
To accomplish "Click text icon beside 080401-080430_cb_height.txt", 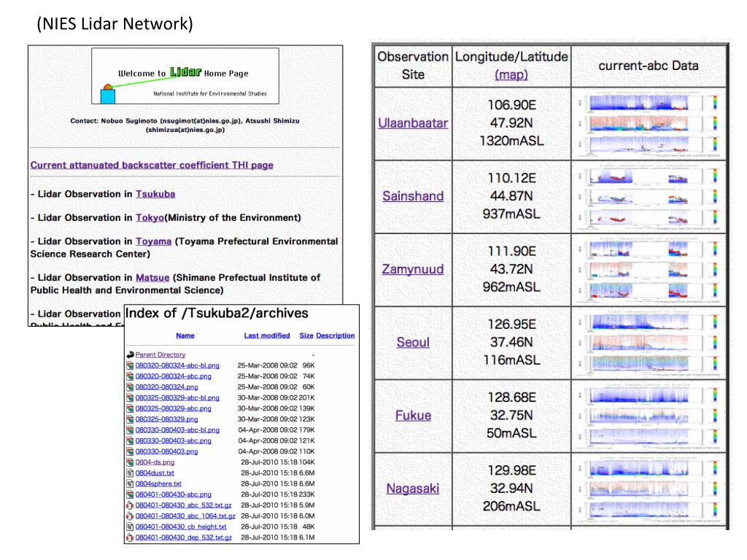I will [130, 526].
